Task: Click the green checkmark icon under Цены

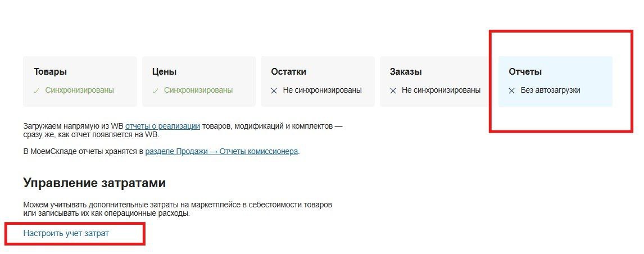Action: [x=155, y=91]
